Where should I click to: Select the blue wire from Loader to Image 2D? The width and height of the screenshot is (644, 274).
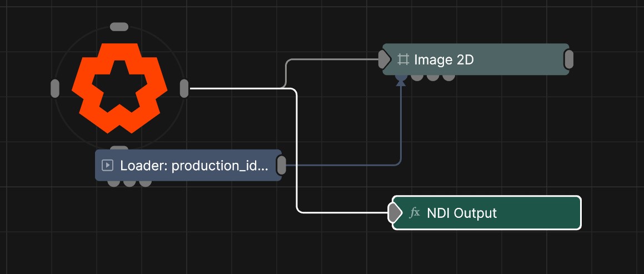(x=345, y=165)
